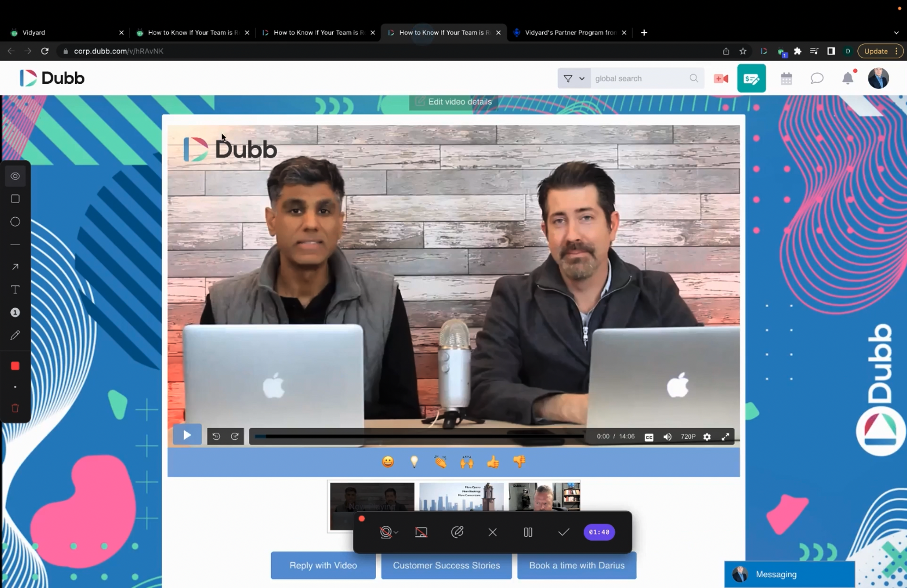Viewport: 907px width, 588px height.
Task: Open the chat bubble icon in header
Action: coord(817,78)
